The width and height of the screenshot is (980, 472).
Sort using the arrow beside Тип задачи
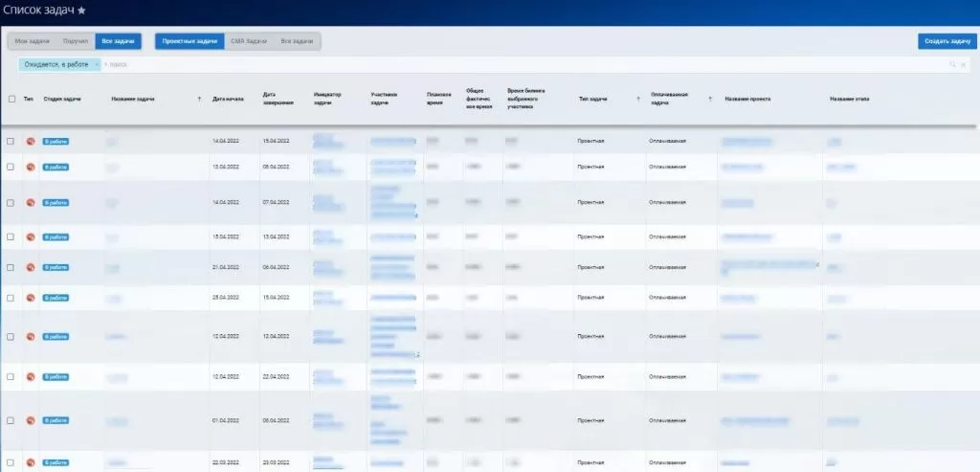[638, 99]
